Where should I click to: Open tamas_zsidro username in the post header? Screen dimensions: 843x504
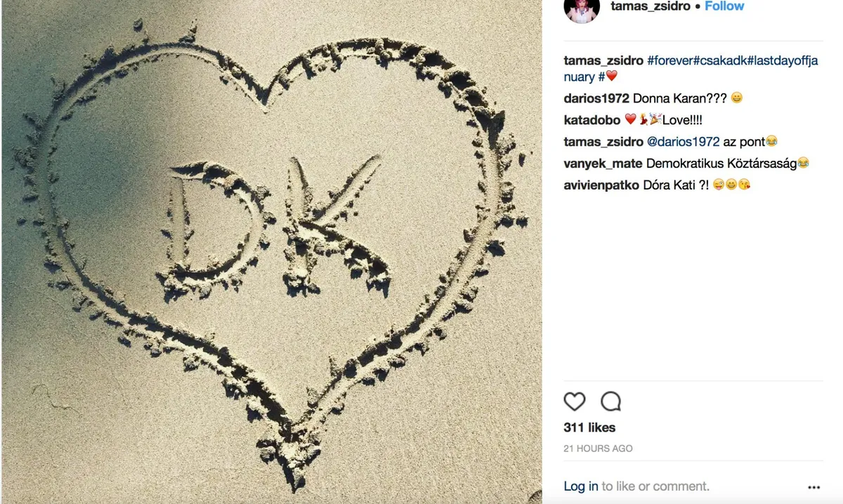tap(651, 6)
